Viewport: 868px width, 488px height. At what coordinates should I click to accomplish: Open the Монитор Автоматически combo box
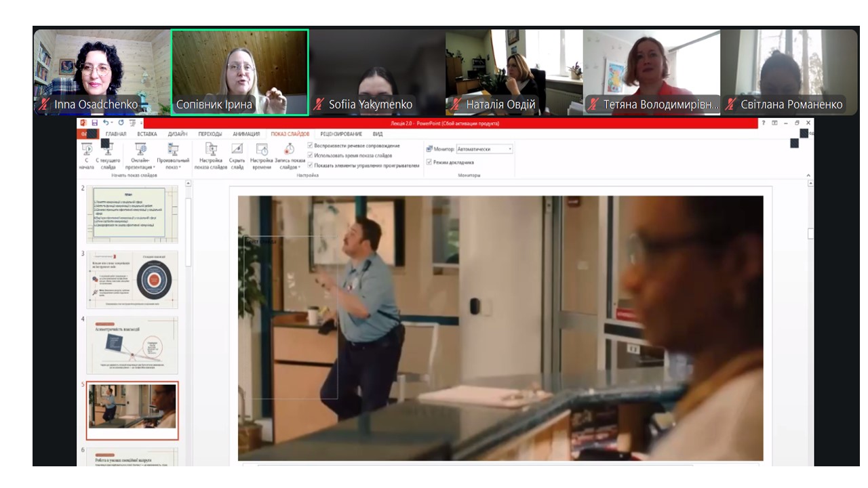(484, 148)
